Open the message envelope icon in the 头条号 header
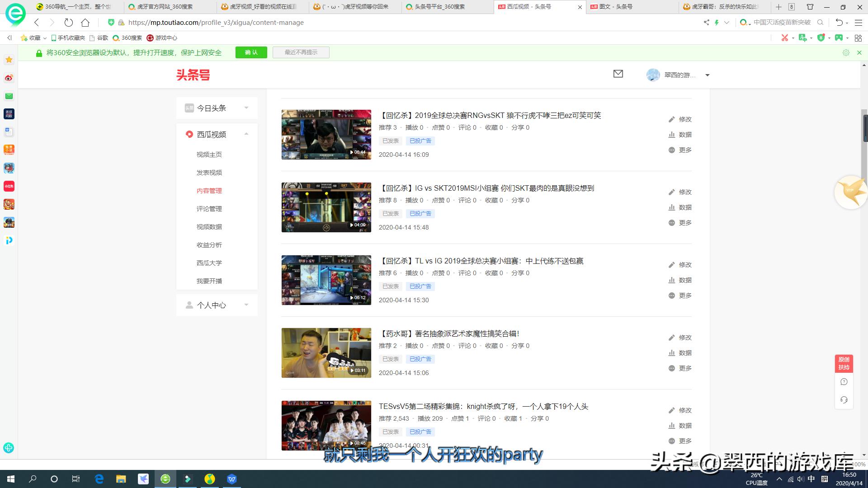868x488 pixels. pos(618,74)
